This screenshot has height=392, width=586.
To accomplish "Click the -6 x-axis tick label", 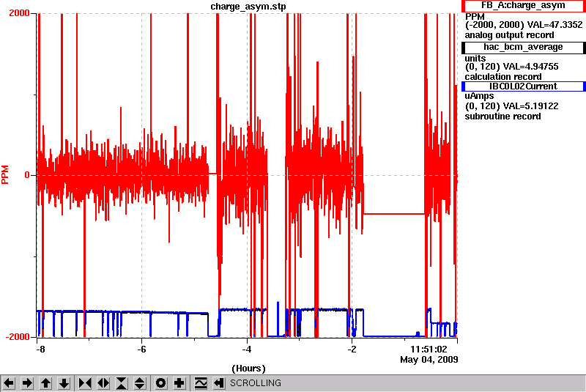I will (141, 350).
